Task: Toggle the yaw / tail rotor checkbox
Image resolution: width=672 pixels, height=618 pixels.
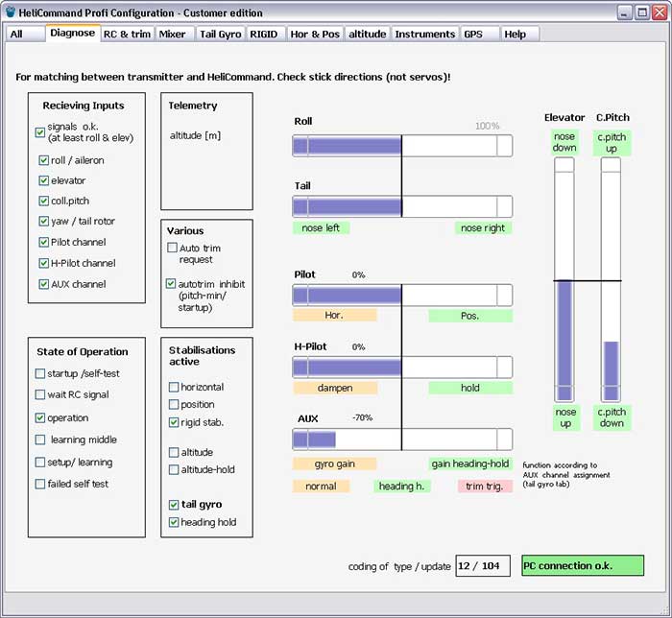Action: point(44,221)
